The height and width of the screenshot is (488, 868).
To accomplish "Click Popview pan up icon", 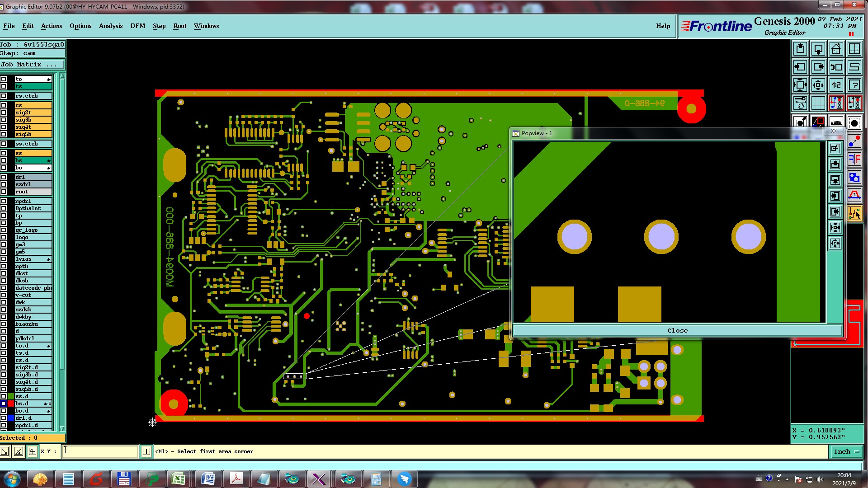I will tap(835, 164).
